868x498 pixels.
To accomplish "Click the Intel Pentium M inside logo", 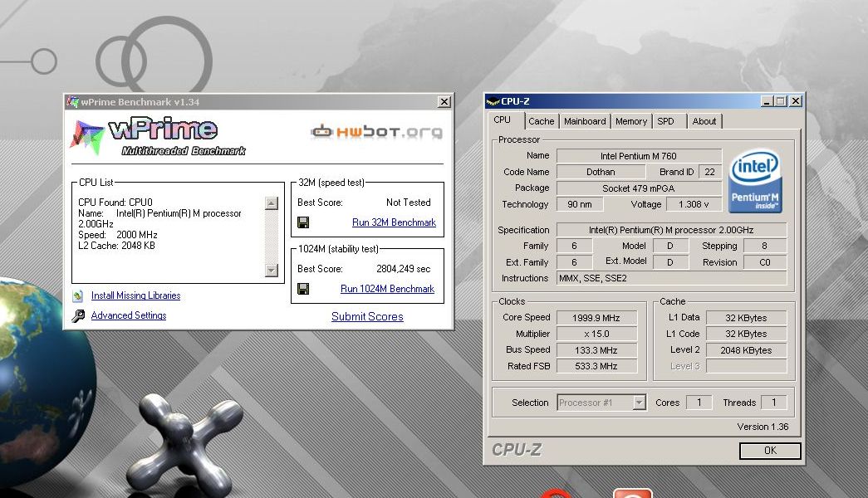I will (755, 180).
